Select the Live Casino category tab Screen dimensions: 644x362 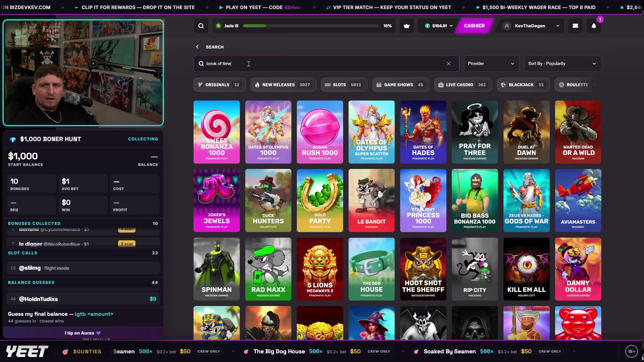click(463, 85)
